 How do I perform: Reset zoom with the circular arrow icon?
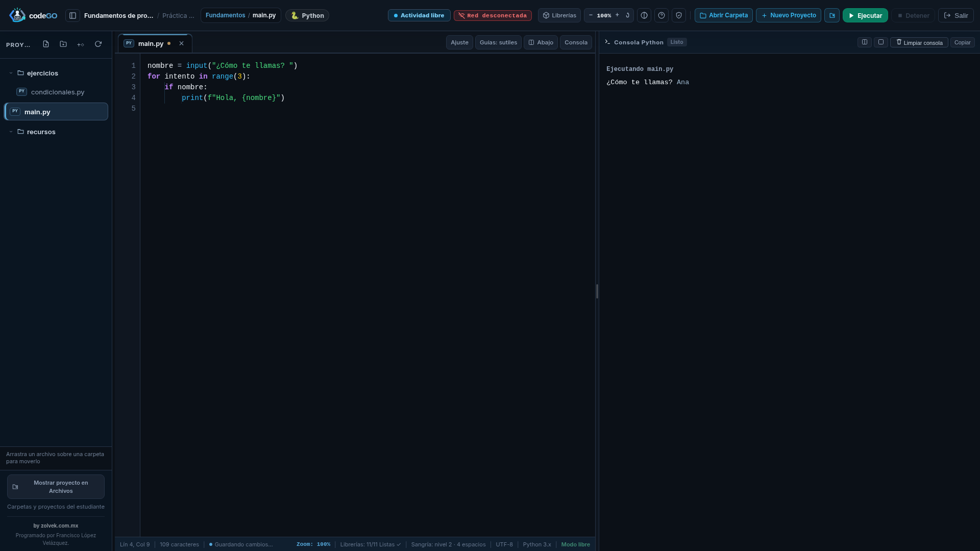[x=627, y=15]
